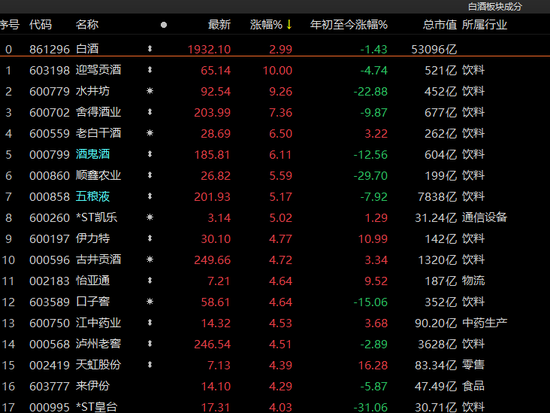Click the star marker icon for *ST凯乐
550x413 pixels.
[x=150, y=217]
